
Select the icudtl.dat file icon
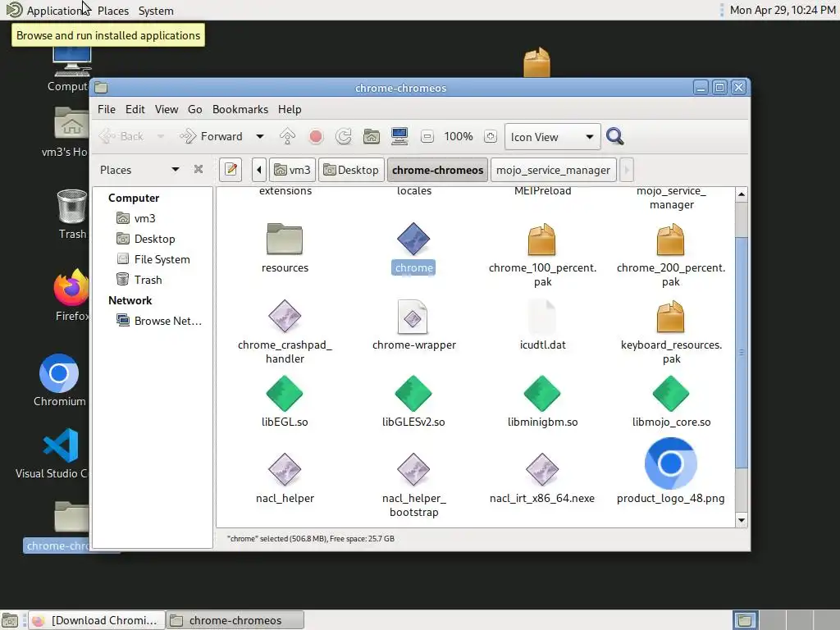(x=541, y=317)
